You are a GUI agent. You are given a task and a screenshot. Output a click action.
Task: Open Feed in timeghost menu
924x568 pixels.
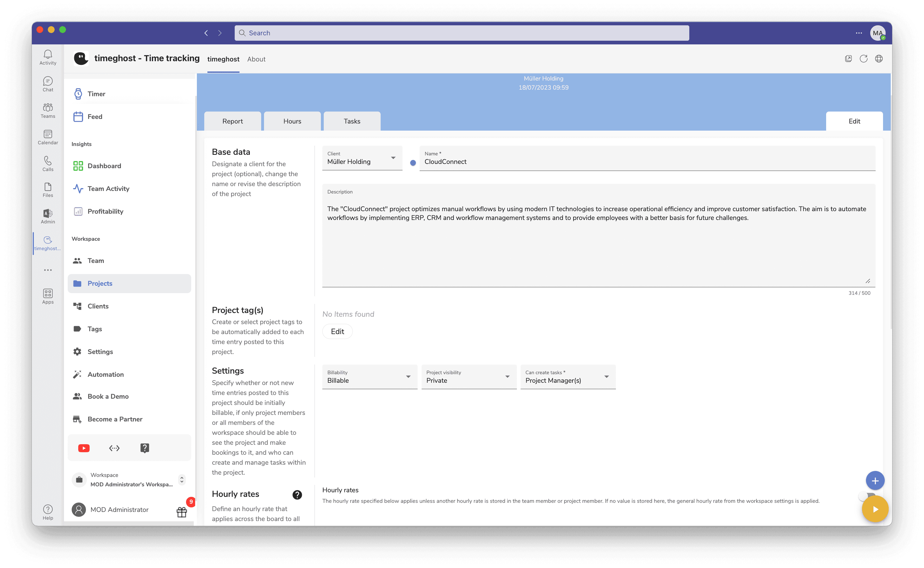129,117
